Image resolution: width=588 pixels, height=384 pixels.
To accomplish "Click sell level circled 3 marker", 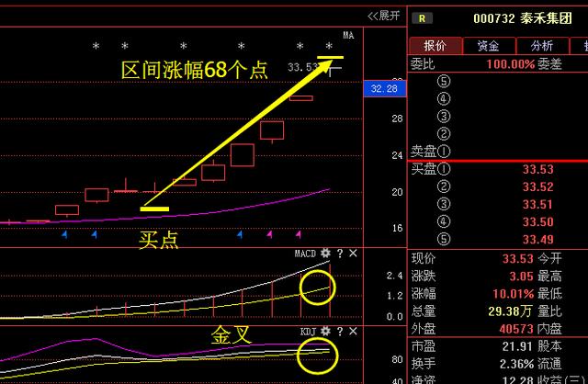I will point(444,117).
